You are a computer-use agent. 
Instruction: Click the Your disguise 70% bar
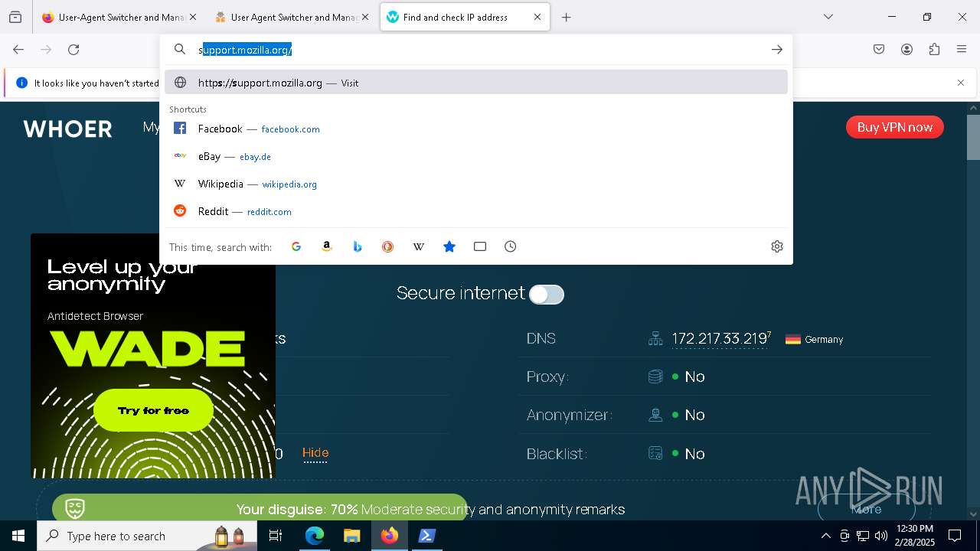(260, 508)
